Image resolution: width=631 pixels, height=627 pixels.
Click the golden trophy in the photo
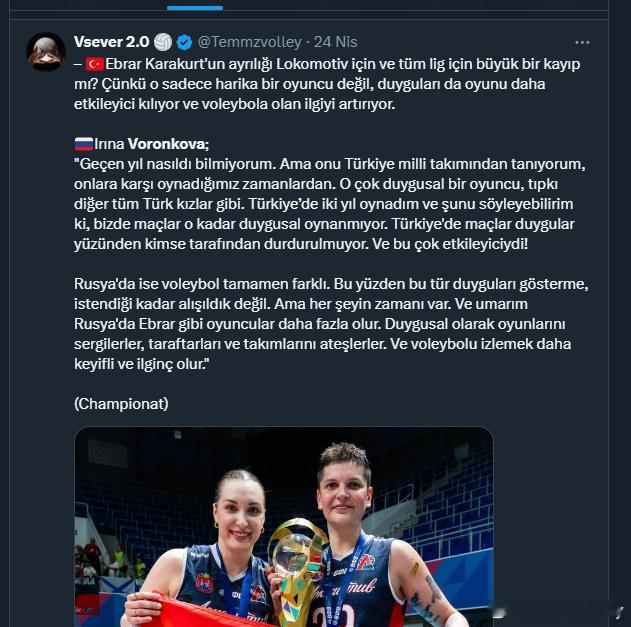pyautogui.click(x=297, y=571)
